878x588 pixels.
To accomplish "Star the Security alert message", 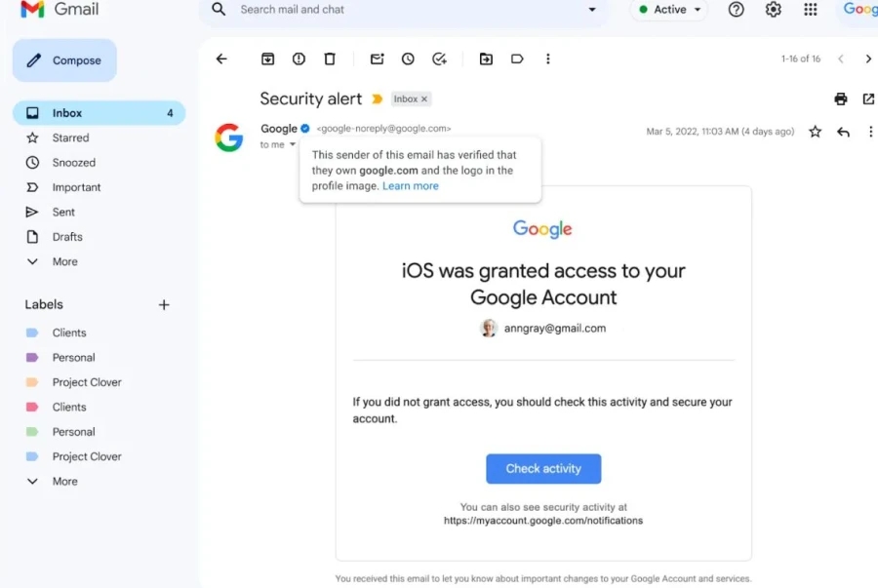I will (816, 132).
